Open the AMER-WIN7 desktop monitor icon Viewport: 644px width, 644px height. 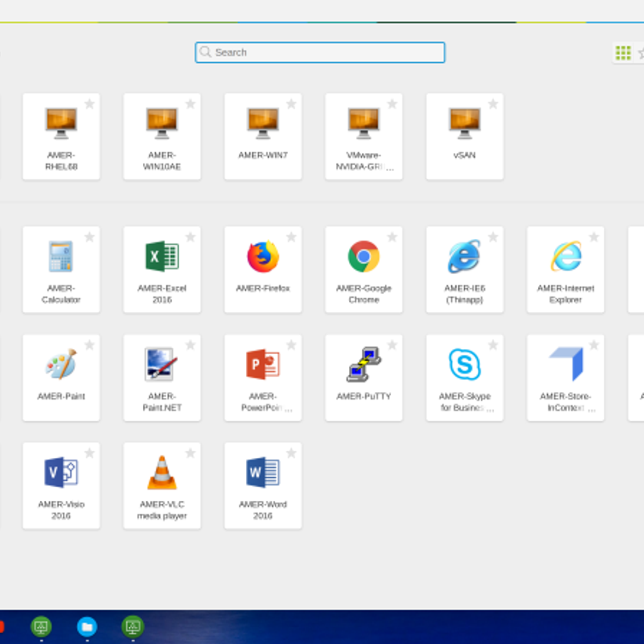coord(263,123)
